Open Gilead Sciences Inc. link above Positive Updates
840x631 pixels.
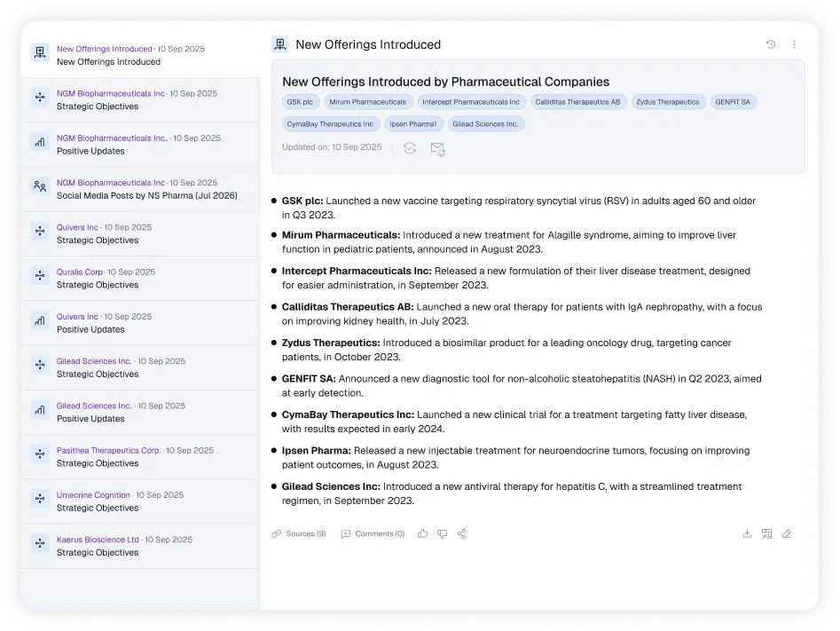coord(94,406)
